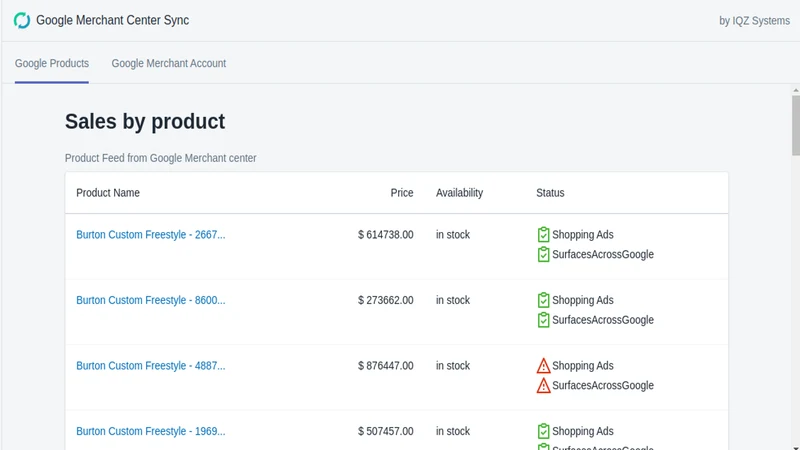Click warning SurfacesAcrossGoogle icon for $876447.00 row
Viewport: 800px width, 450px height.
(x=543, y=385)
